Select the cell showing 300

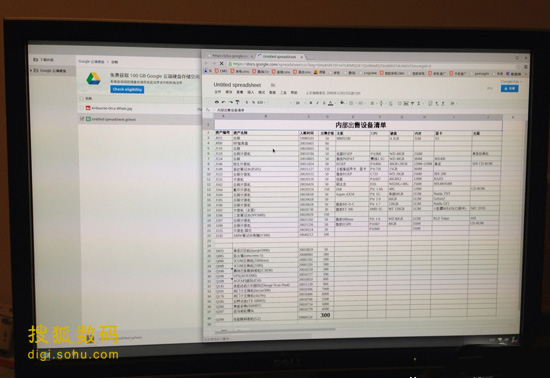click(x=326, y=315)
